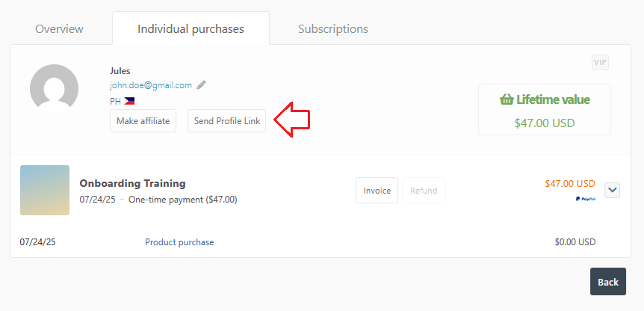Follow the Product purchase link
The image size is (644, 311).
click(179, 242)
